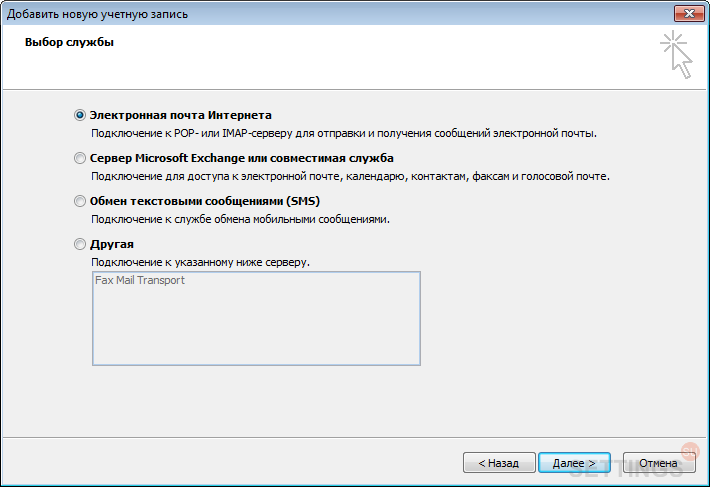
Task: Click the wizard cursor icon in header
Action: [x=676, y=54]
